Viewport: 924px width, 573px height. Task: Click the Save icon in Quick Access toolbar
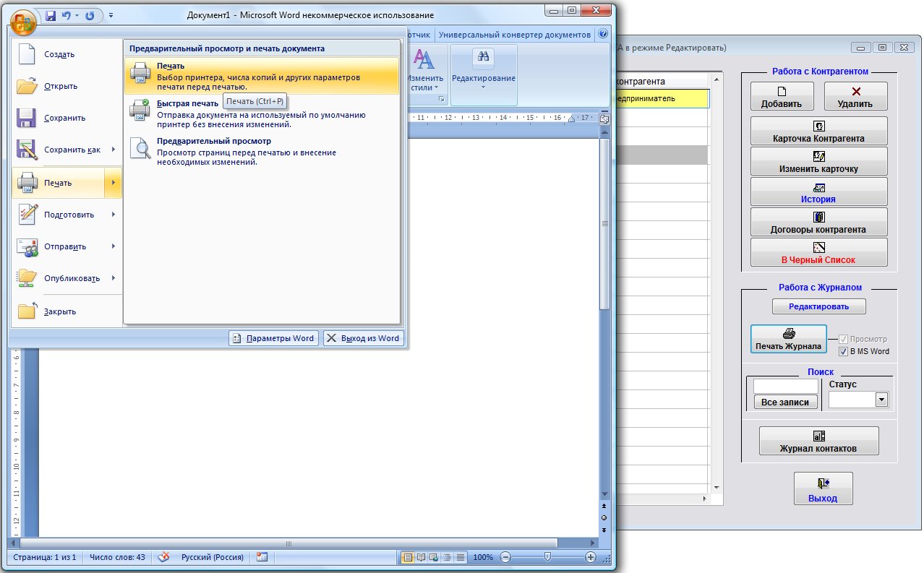51,15
